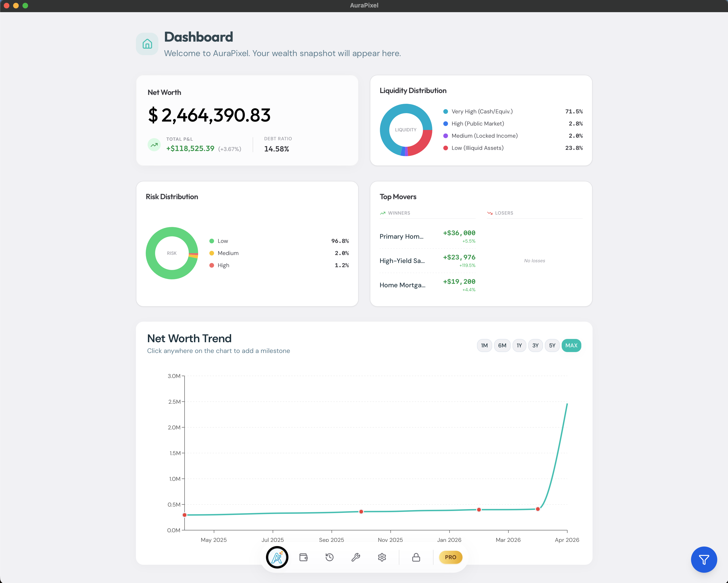Click the wrench tools icon

point(356,557)
